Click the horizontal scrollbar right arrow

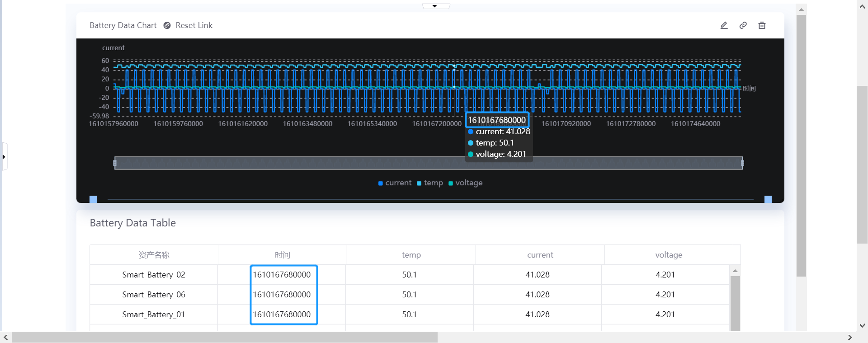pyautogui.click(x=850, y=337)
